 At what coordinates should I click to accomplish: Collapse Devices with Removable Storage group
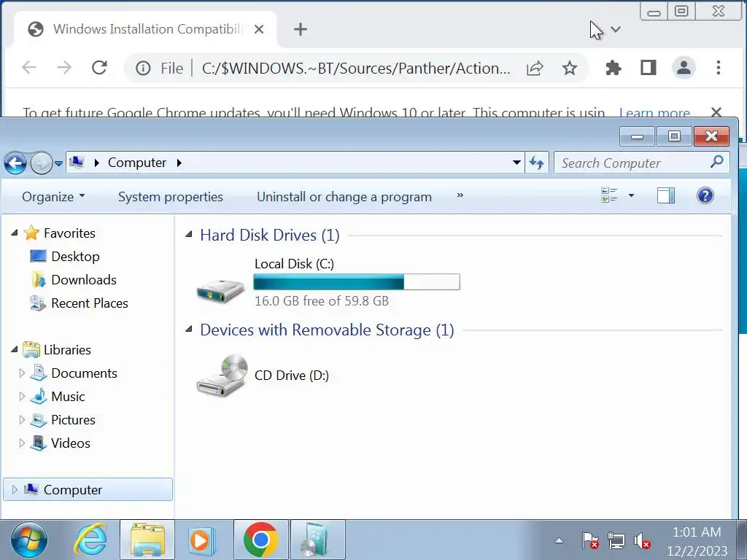click(x=189, y=329)
